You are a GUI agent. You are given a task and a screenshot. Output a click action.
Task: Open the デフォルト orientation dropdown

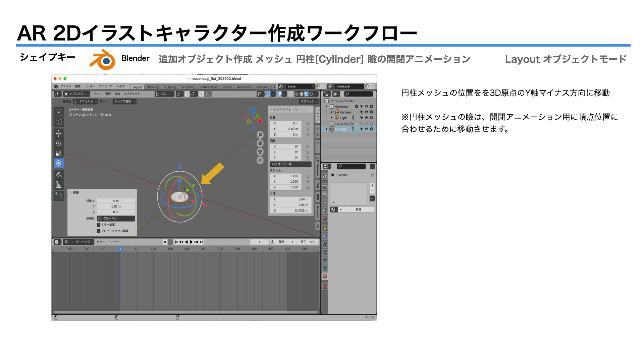(85, 101)
